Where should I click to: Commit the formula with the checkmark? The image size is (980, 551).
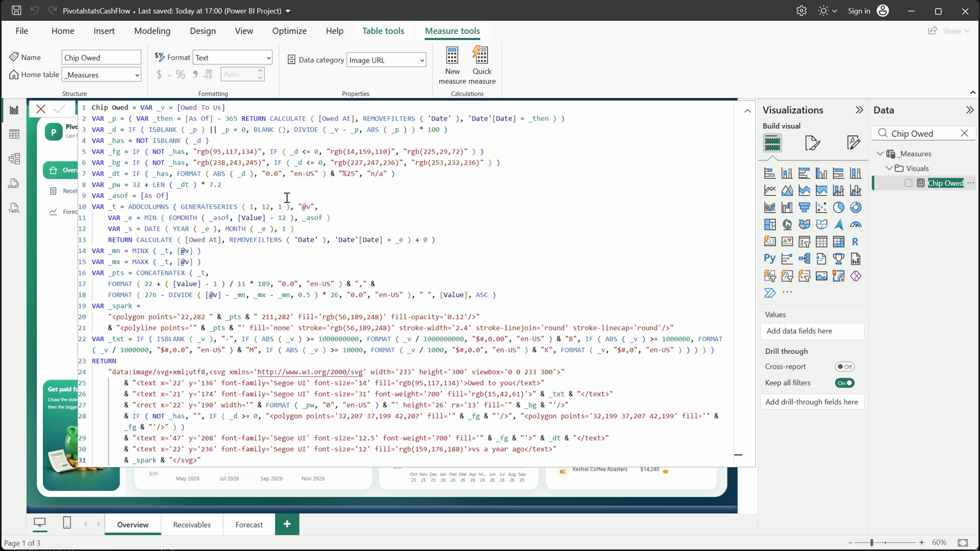point(59,109)
